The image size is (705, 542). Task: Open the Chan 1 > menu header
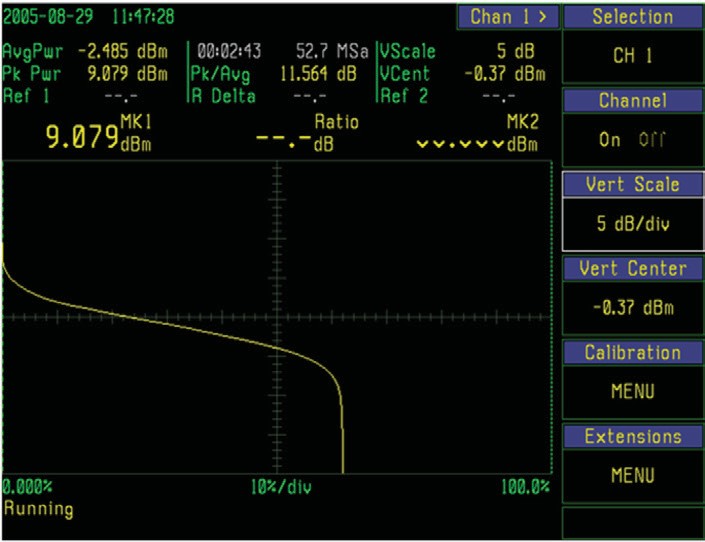[x=509, y=17]
